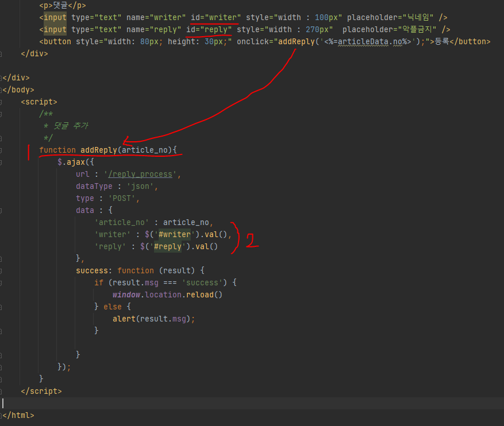Click the dataType property key
The height and width of the screenshot is (426, 504).
pos(94,186)
